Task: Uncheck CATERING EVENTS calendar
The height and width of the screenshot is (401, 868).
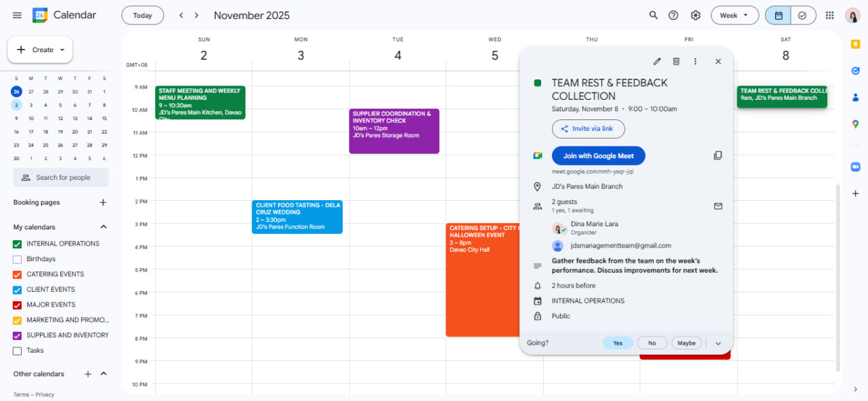Action: 18,274
